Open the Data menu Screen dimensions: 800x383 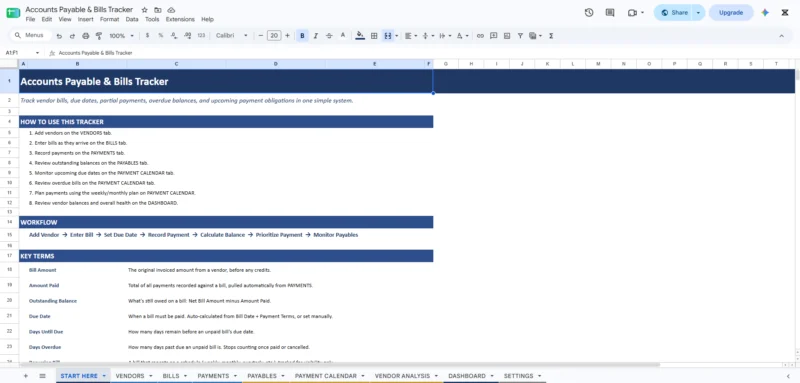(132, 19)
